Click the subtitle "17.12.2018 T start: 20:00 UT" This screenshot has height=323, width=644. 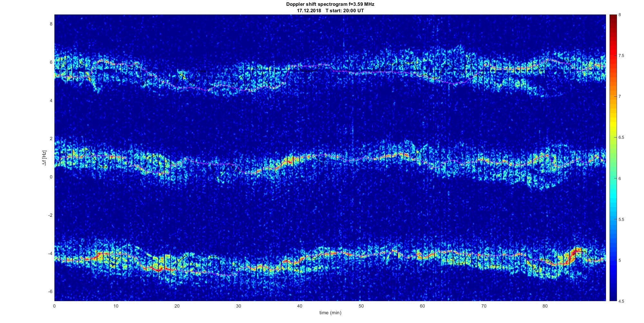click(x=330, y=11)
